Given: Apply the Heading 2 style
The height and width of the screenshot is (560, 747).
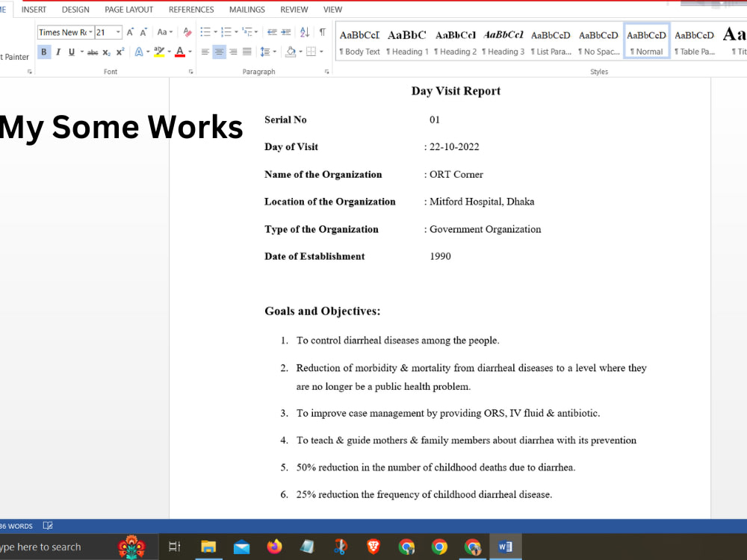Looking at the screenshot, I should click(x=456, y=42).
